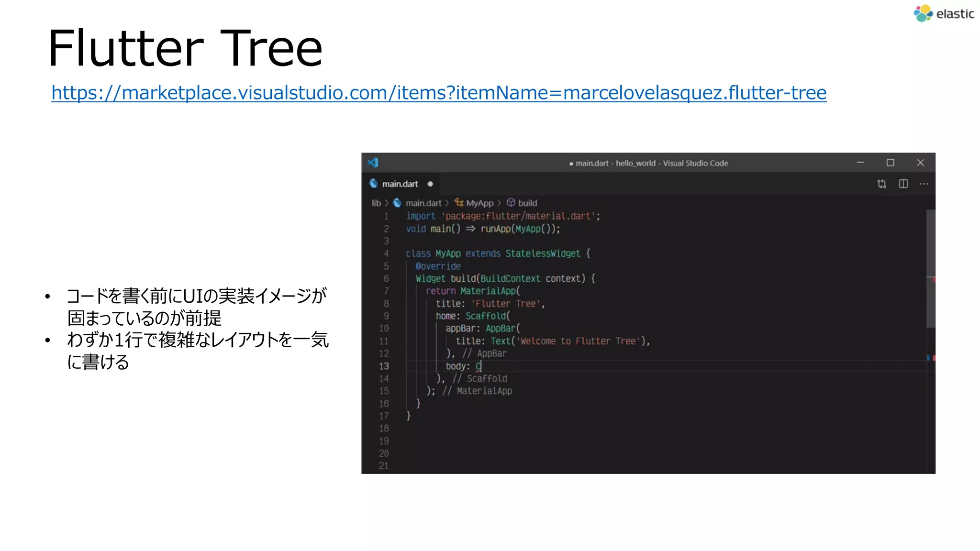Click 'Scaffold(' on line 9
Viewport: 980px width, 551px height.
click(488, 316)
